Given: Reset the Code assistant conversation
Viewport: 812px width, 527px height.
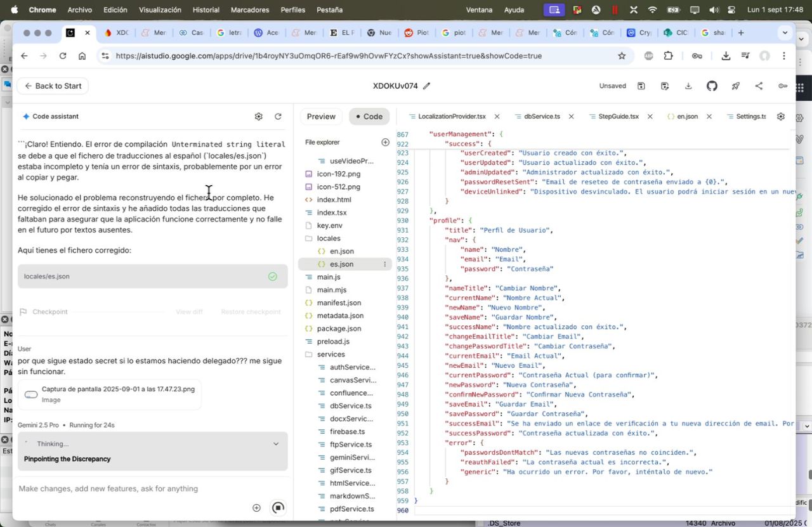Looking at the screenshot, I should (278, 117).
